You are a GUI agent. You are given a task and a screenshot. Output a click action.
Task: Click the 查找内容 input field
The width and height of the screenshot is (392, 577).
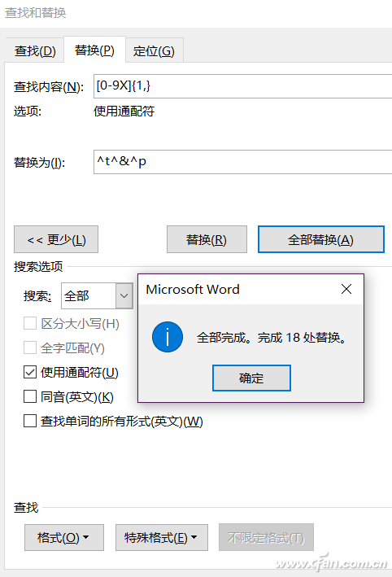242,86
